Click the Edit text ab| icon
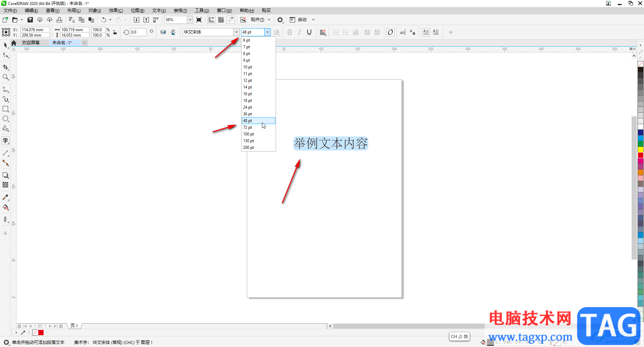Image resolution: width=644 pixels, height=347 pixels. pyautogui.click(x=403, y=32)
